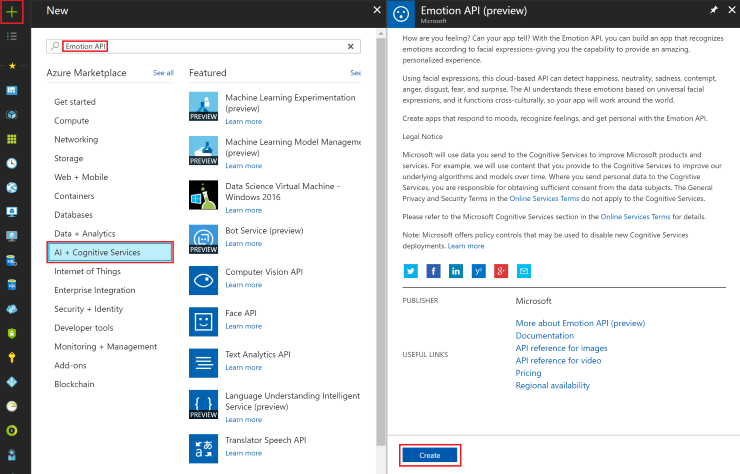Select the Networking category
The image size is (740, 474).
click(76, 140)
